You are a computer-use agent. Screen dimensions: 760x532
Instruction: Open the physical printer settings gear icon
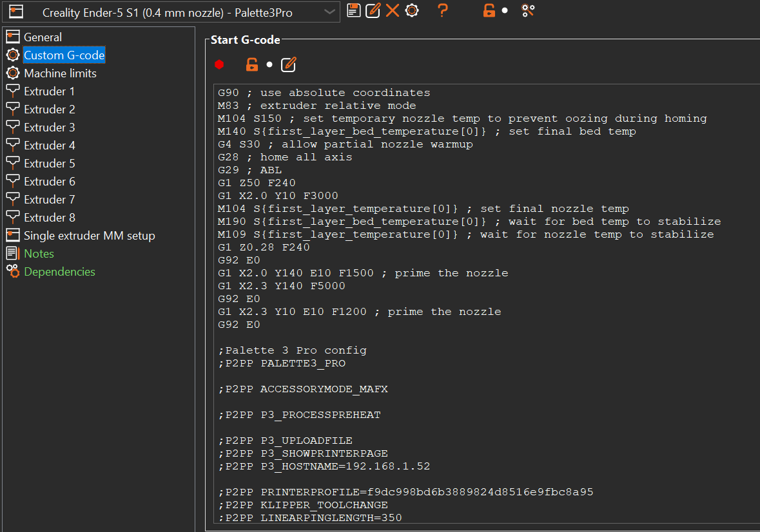click(412, 10)
